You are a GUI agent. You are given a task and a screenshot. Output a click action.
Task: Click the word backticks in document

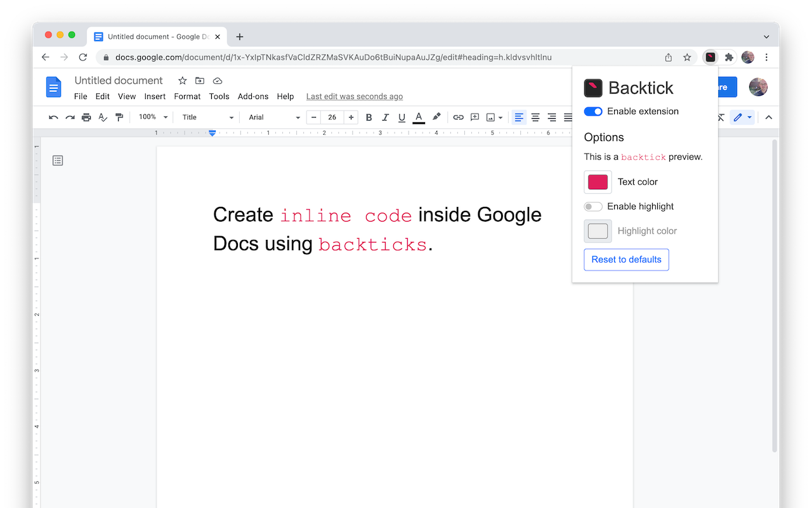pyautogui.click(x=372, y=244)
